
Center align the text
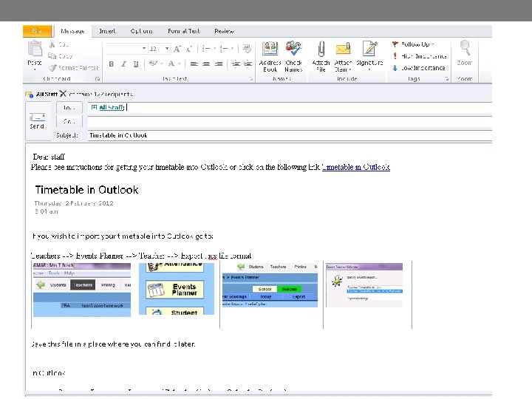[x=206, y=64]
